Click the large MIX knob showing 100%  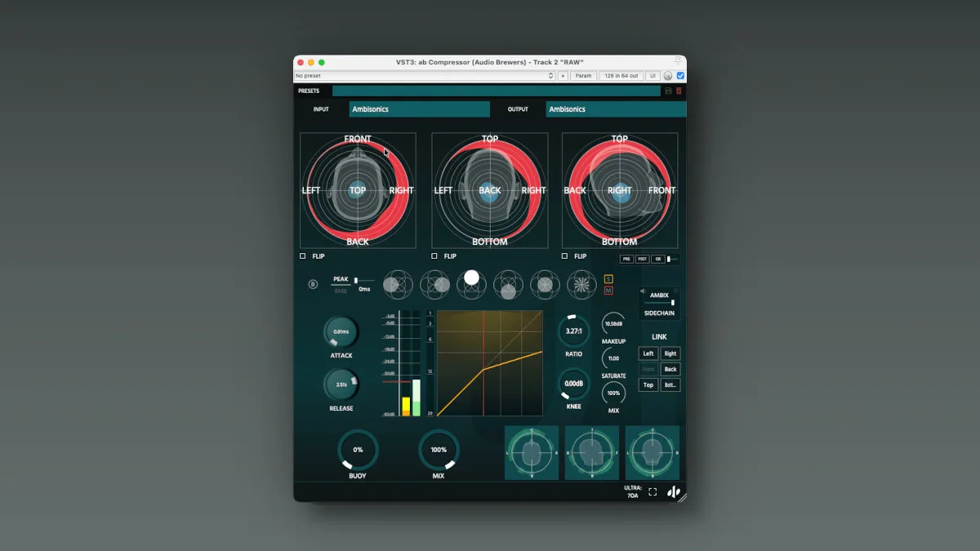[x=439, y=450]
